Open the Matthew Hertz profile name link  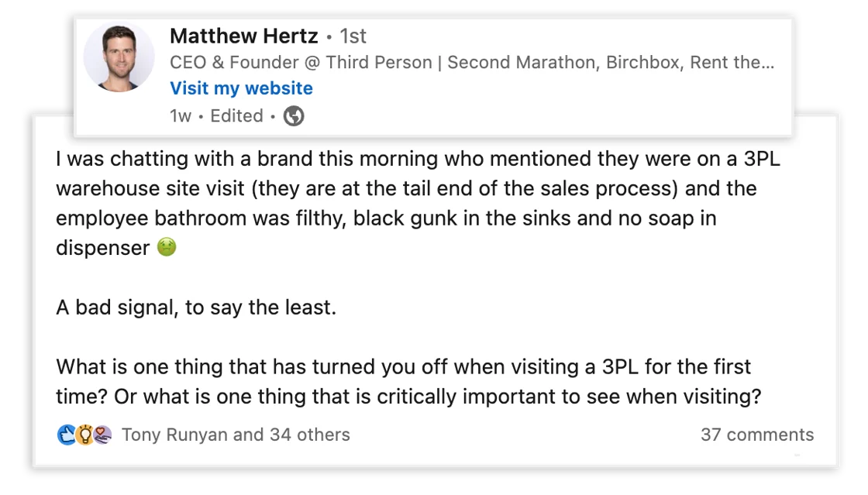pos(243,36)
